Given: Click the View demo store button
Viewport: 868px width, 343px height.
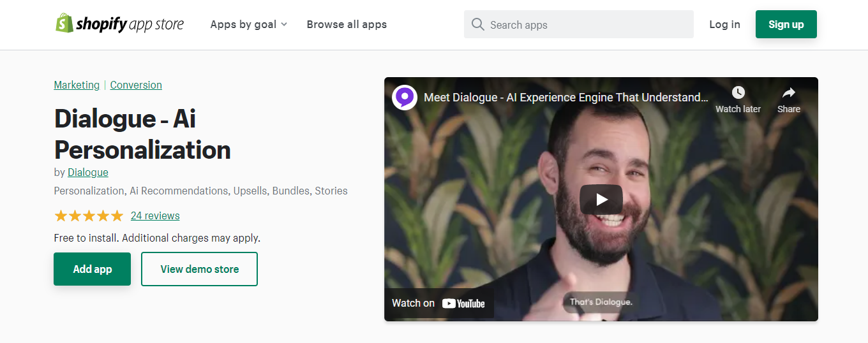Looking at the screenshot, I should pos(199,269).
